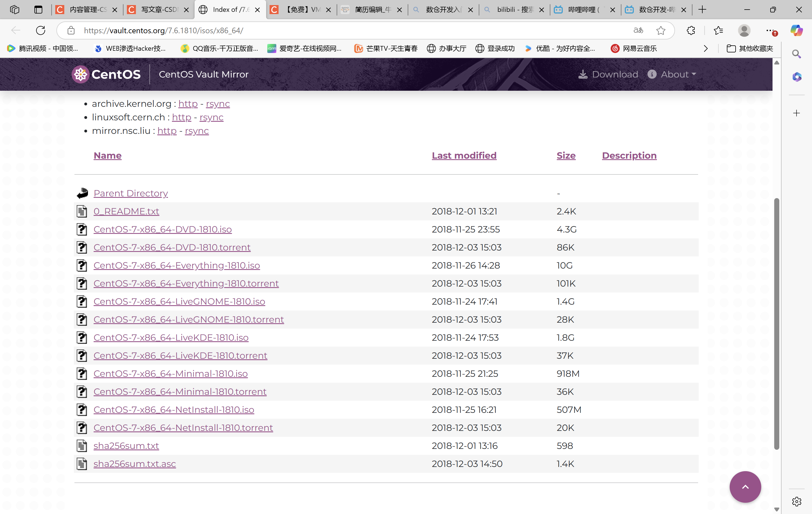This screenshot has height=514, width=812.
Task: Open sidebar settings gear
Action: click(x=796, y=502)
